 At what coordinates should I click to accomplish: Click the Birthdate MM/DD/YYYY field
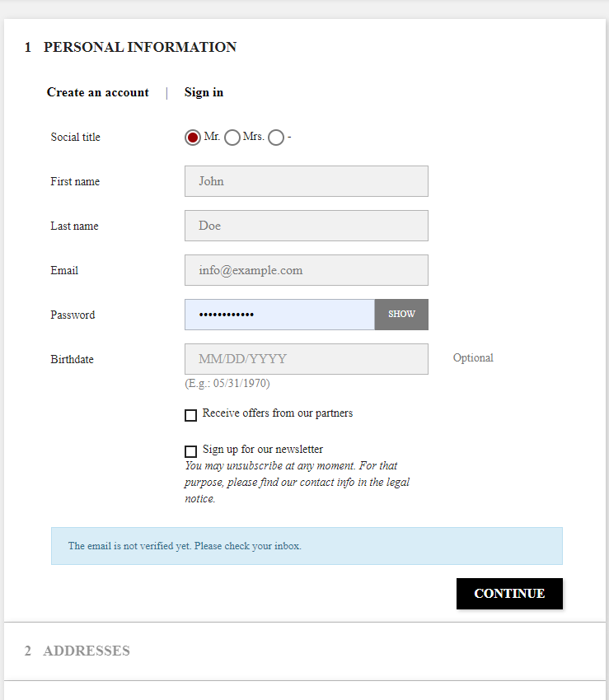click(306, 359)
